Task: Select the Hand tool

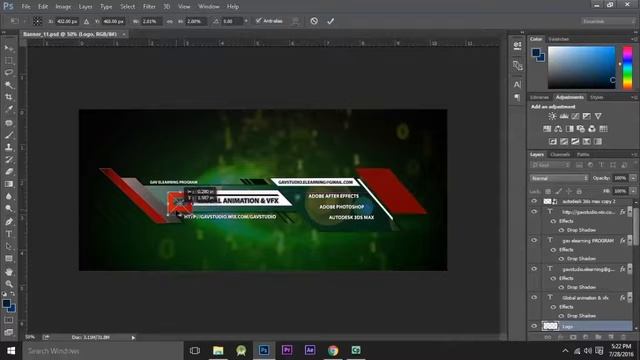Action: [9, 271]
